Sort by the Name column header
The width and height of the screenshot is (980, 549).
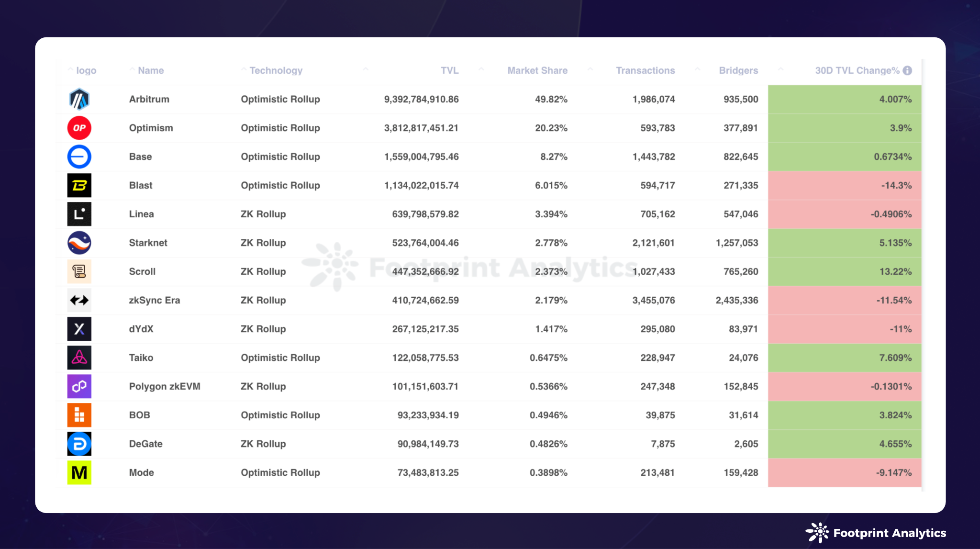pyautogui.click(x=151, y=70)
